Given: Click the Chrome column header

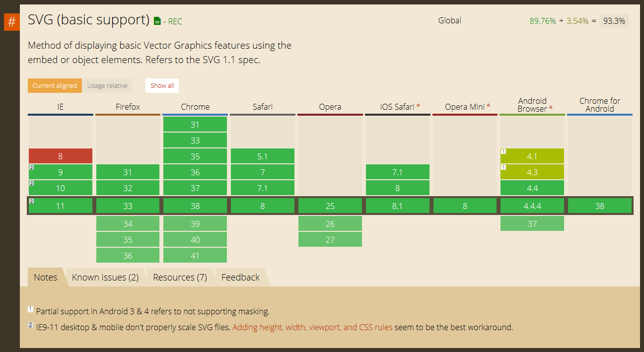Looking at the screenshot, I should pyautogui.click(x=195, y=107).
